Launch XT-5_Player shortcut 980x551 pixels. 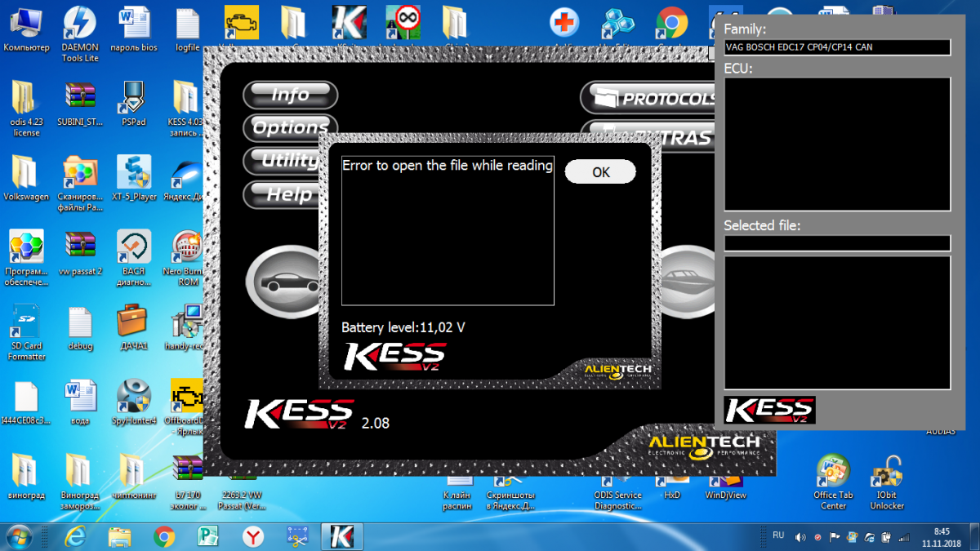click(133, 178)
